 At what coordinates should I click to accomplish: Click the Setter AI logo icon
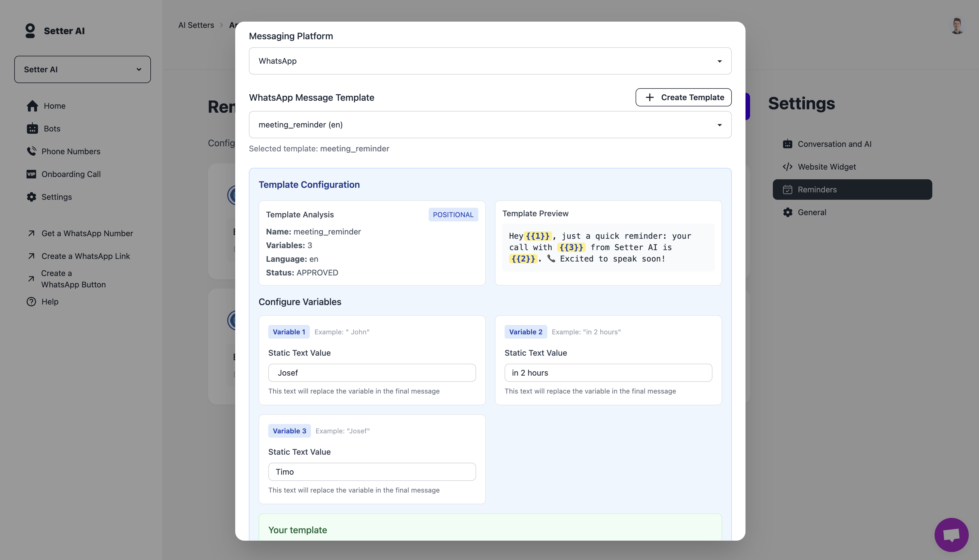[30, 30]
